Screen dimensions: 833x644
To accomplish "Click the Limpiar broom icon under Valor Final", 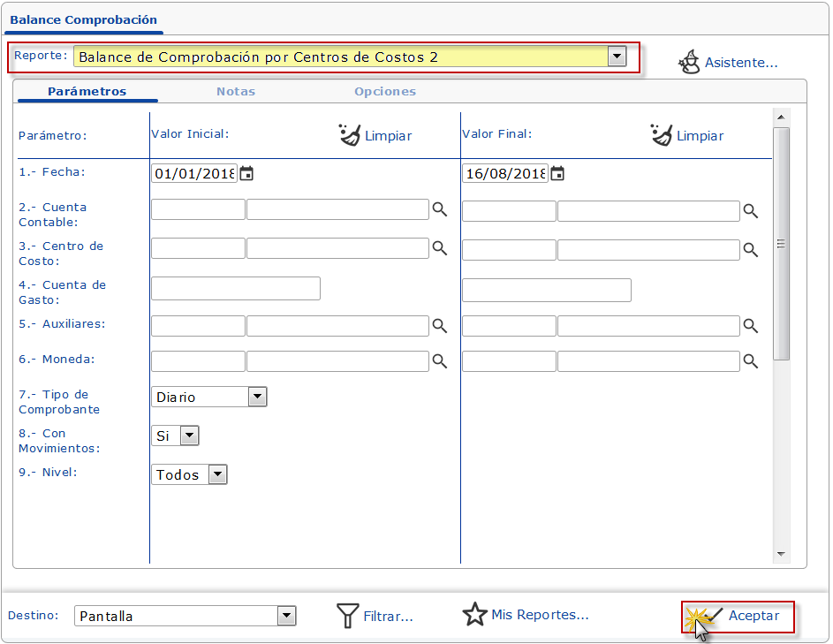I will pyautogui.click(x=662, y=135).
